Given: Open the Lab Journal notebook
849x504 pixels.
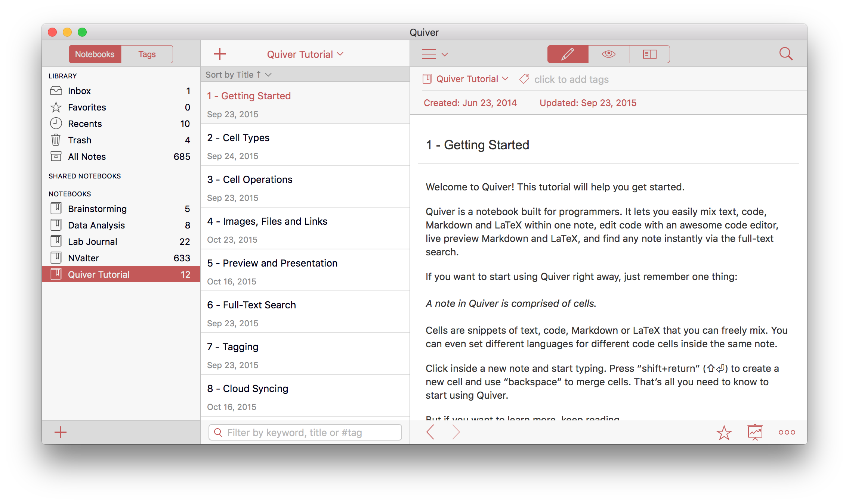Looking at the screenshot, I should (x=93, y=242).
